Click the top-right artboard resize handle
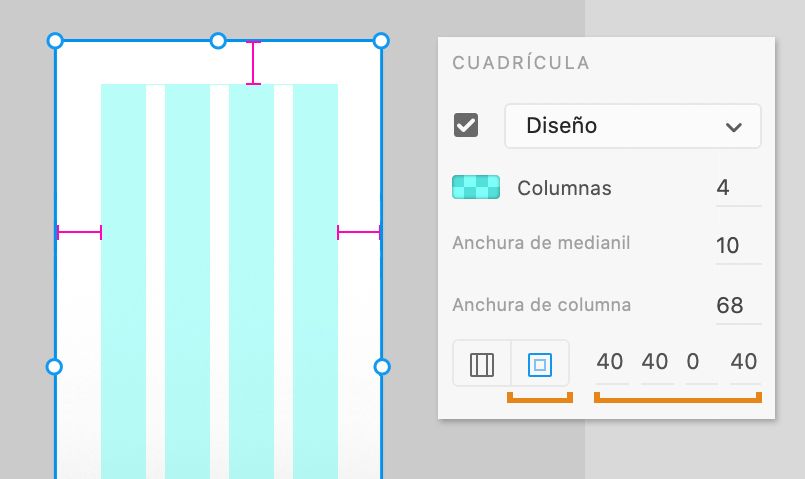The width and height of the screenshot is (805, 479). coord(381,41)
